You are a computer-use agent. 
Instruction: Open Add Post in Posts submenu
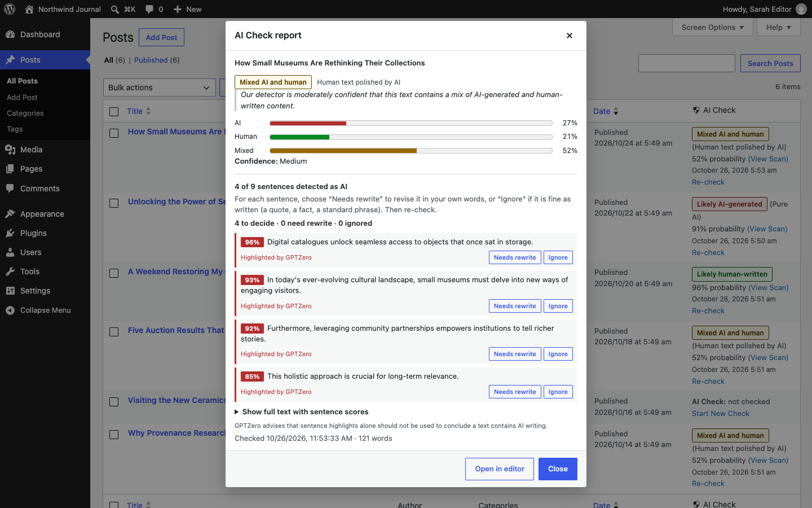22,98
